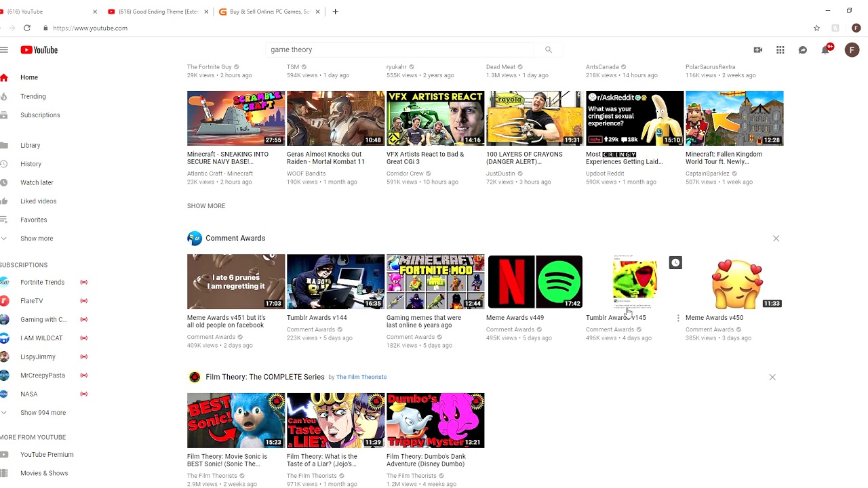Viewport: 868px width, 488px height.
Task: Open the YouTube apps grid icon
Action: (x=781, y=49)
